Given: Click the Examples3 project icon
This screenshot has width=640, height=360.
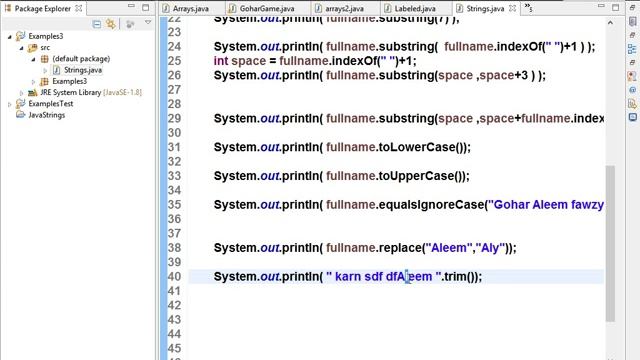Looking at the screenshot, I should 20,36.
